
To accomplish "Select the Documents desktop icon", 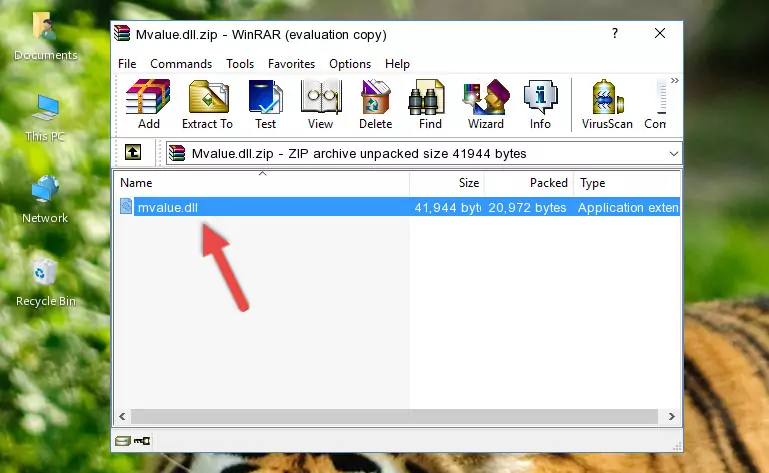I will [46, 37].
